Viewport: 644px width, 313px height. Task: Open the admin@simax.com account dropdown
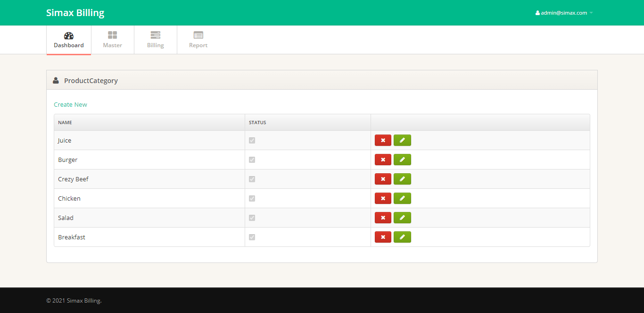coord(564,13)
